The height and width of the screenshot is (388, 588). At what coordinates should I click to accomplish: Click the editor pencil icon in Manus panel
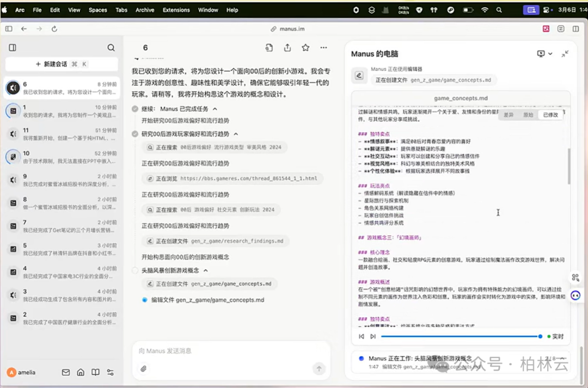(359, 75)
